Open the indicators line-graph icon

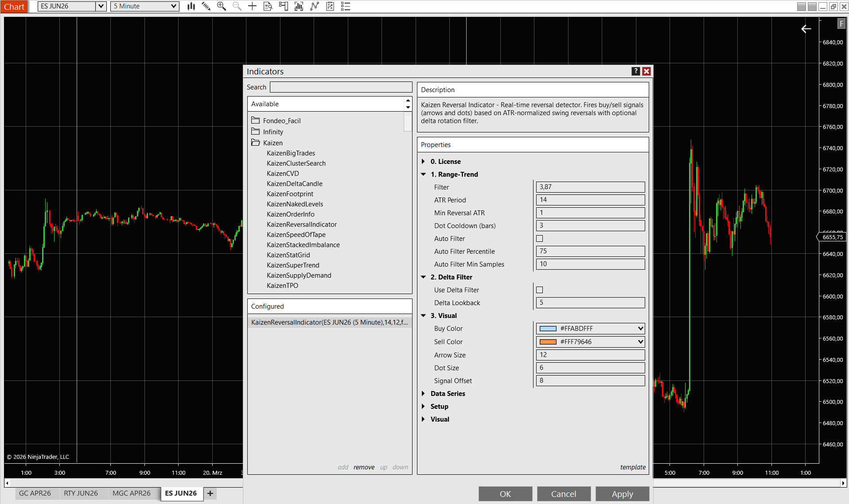point(315,6)
